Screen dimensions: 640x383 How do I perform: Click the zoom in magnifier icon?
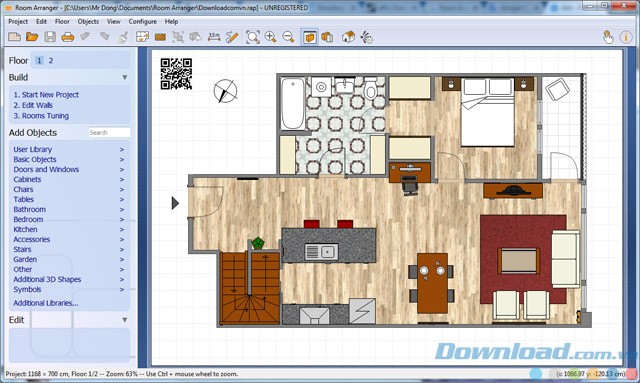pos(270,37)
